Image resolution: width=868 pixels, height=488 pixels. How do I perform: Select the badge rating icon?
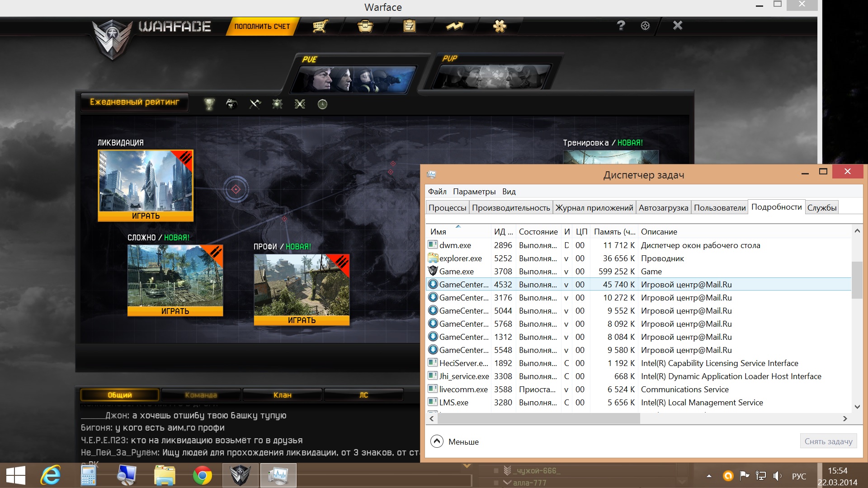277,104
